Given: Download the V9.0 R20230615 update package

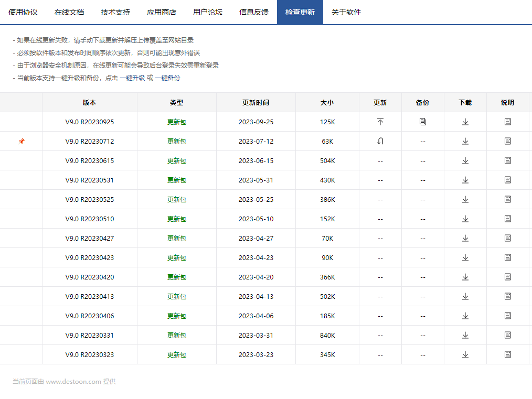Looking at the screenshot, I should click(465, 160).
